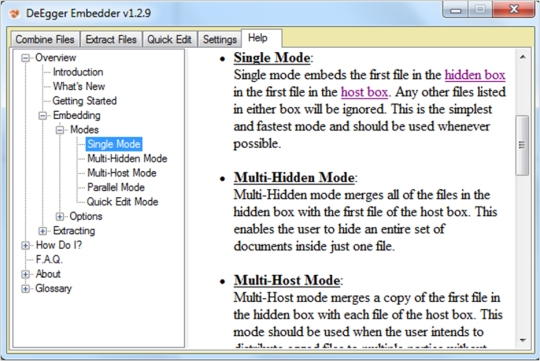Expand the Options tree node
The image size is (540, 361).
[60, 217]
